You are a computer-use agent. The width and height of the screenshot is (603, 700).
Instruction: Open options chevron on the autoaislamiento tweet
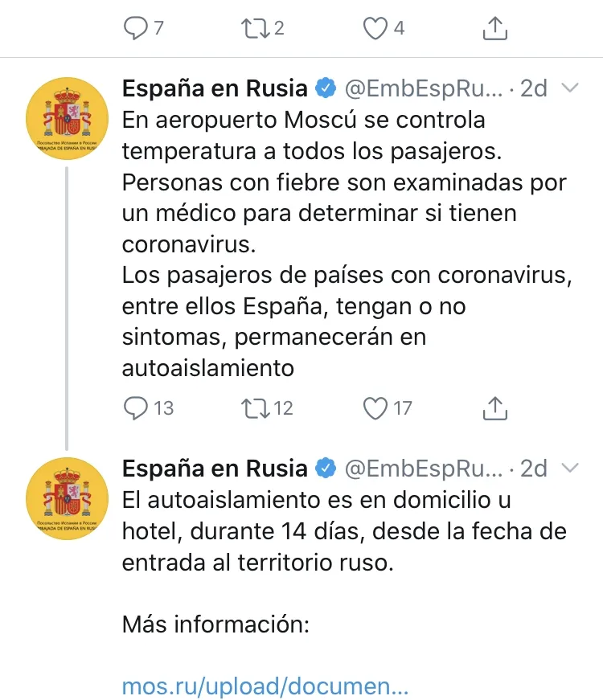point(569,467)
